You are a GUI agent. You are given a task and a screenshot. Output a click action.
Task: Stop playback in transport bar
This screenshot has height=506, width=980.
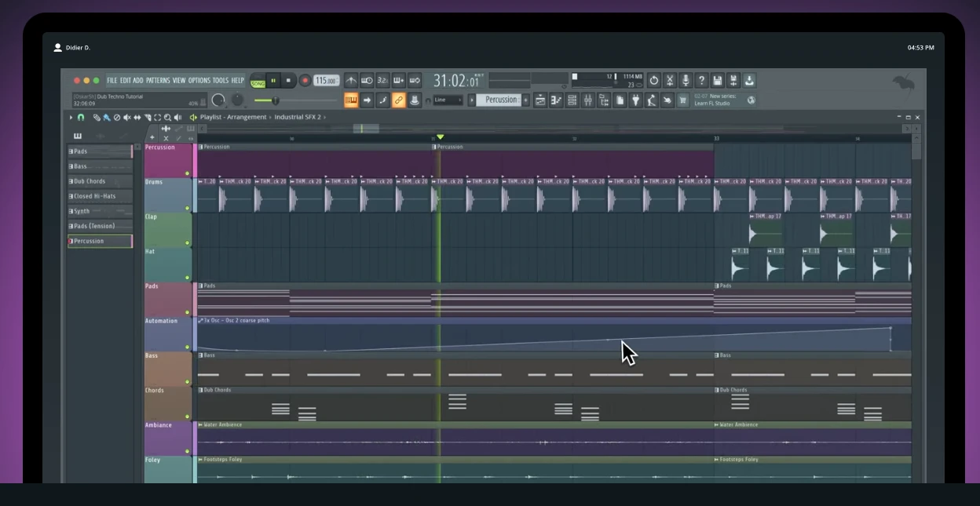288,80
